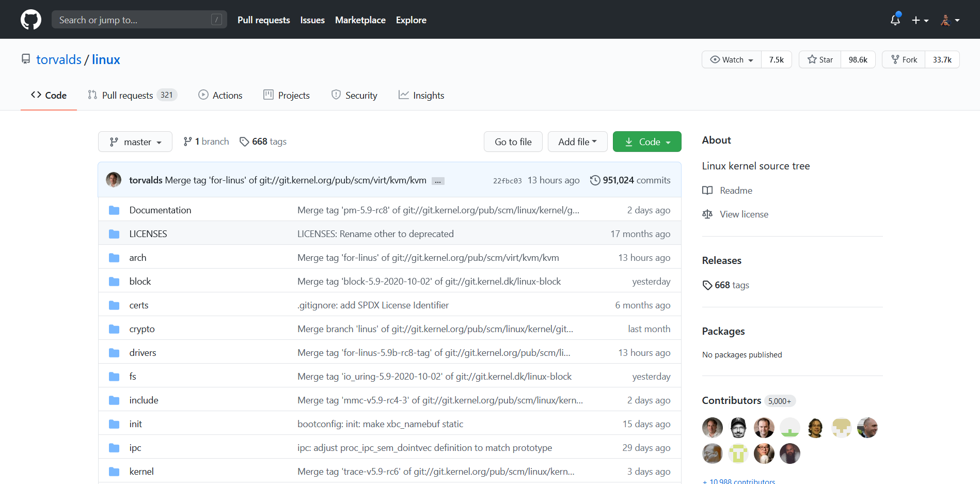Open Pull requests in top navigation
The image size is (980, 484).
263,20
